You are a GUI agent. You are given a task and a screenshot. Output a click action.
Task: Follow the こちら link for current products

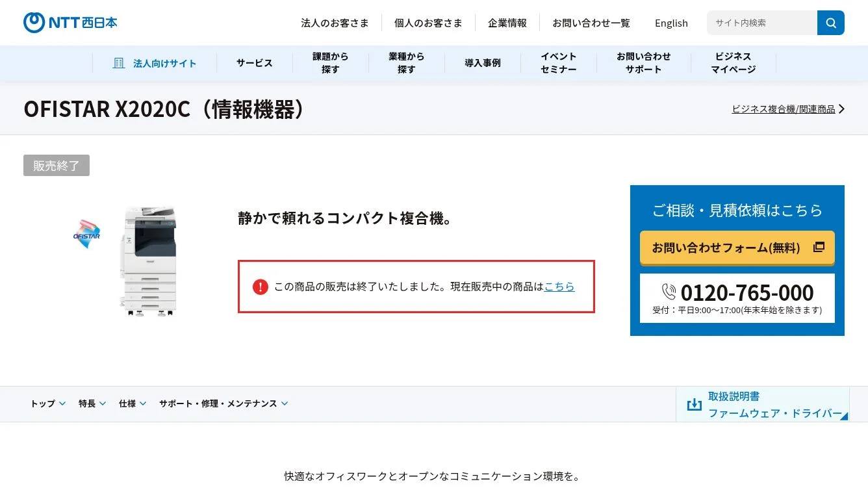pyautogui.click(x=559, y=287)
